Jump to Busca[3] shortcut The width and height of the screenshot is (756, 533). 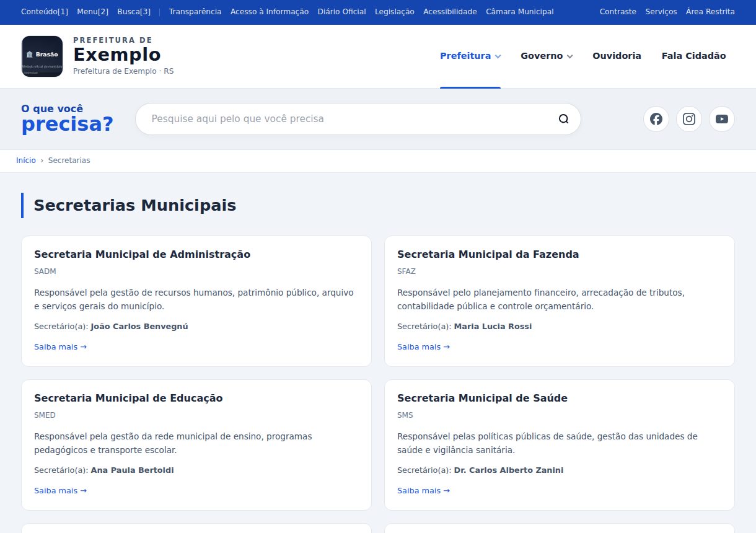(x=134, y=12)
